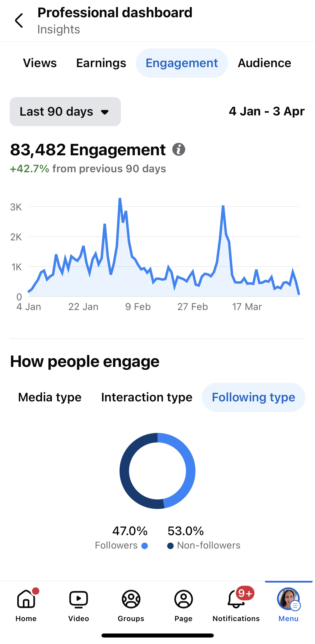Tap the Non-followers legend dot
315x644 pixels.
click(170, 546)
